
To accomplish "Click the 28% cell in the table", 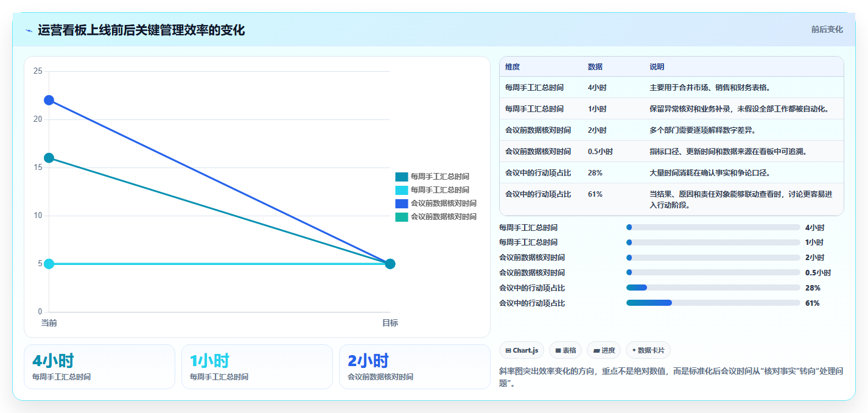I will click(x=595, y=173).
